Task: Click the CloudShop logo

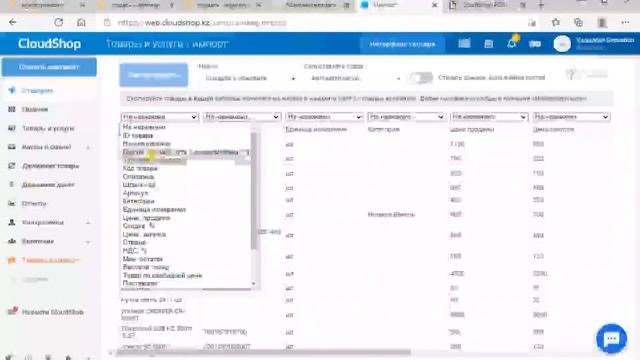Action: tap(49, 44)
